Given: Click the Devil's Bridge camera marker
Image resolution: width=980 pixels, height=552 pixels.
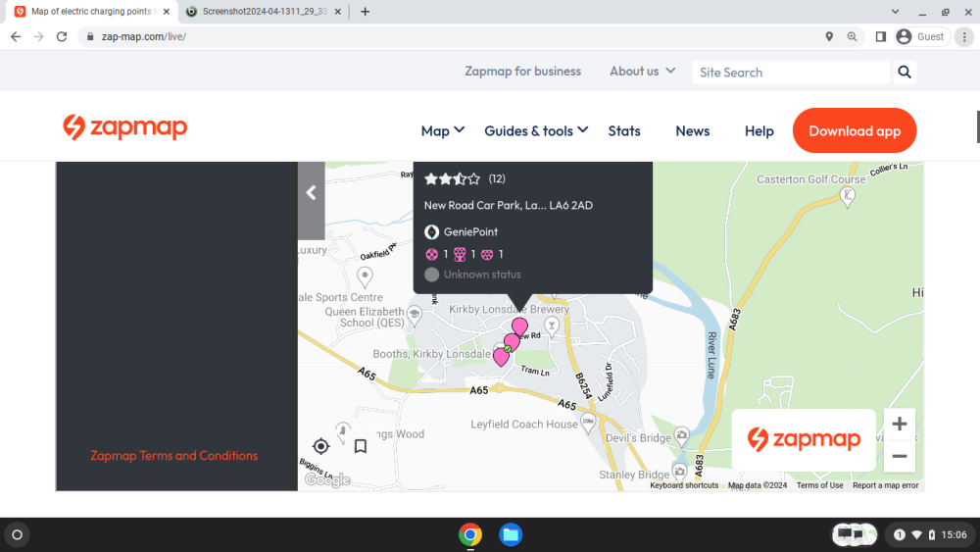Looking at the screenshot, I should (681, 435).
